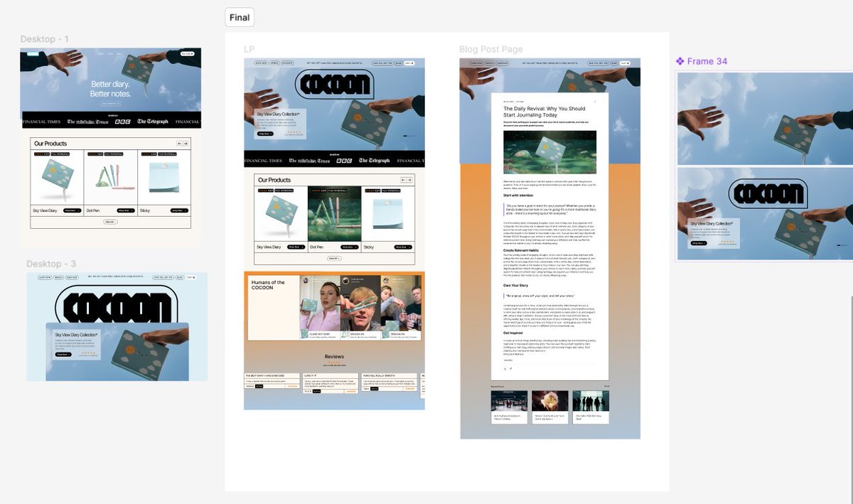The width and height of the screenshot is (853, 504).
Task: Click 'Better diary. Better notes.' heading in Desktop - 1
Action: [x=110, y=89]
